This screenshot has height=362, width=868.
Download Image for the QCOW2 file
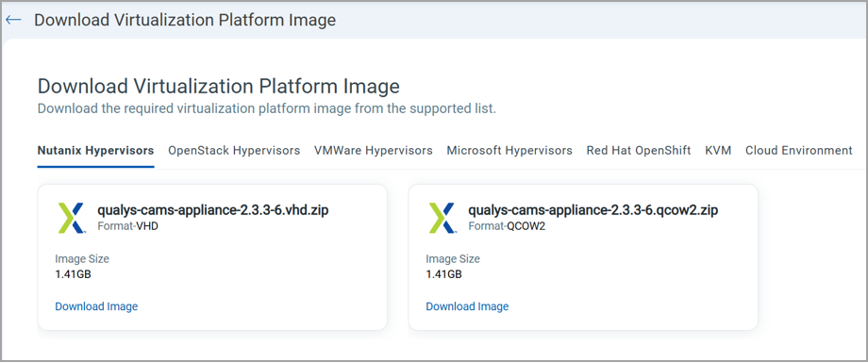(467, 306)
